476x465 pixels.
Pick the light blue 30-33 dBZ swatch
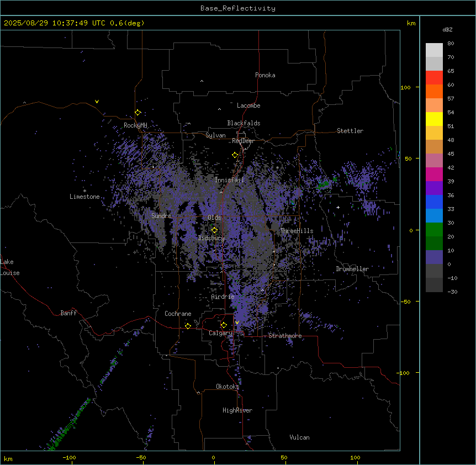pyautogui.click(x=434, y=215)
